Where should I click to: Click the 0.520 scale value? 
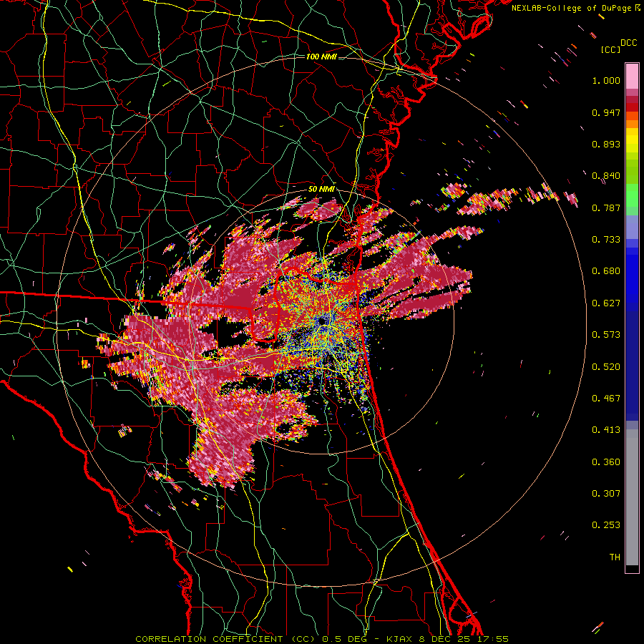606,367
